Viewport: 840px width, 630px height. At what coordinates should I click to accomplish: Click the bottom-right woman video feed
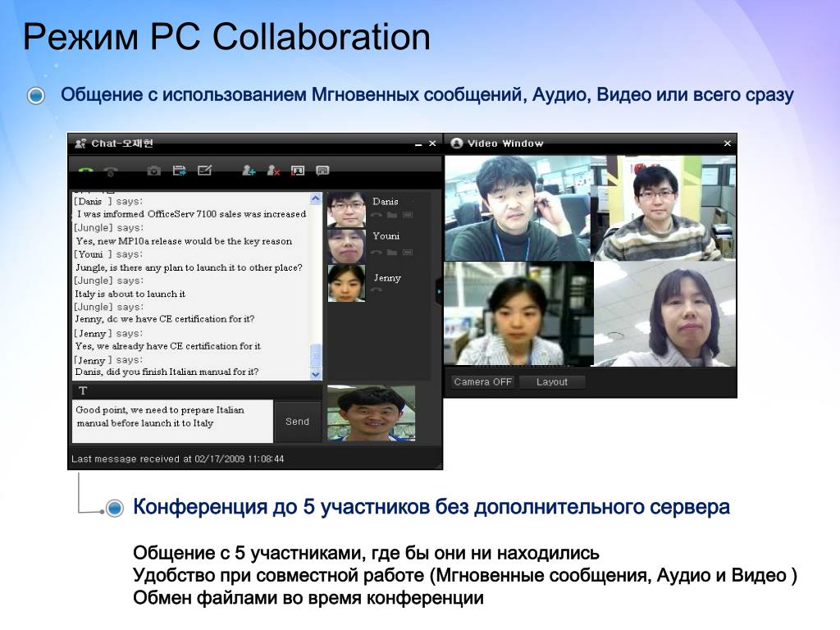pos(664,314)
